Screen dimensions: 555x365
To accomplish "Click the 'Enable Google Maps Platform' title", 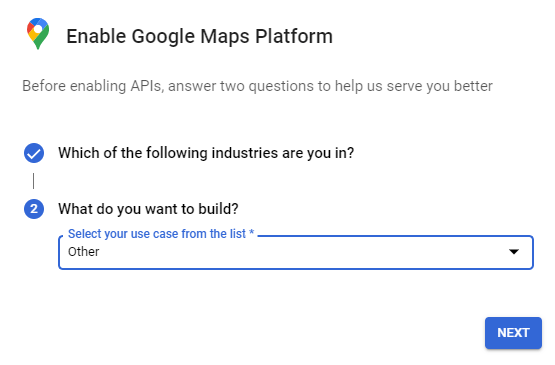I will click(x=200, y=36).
